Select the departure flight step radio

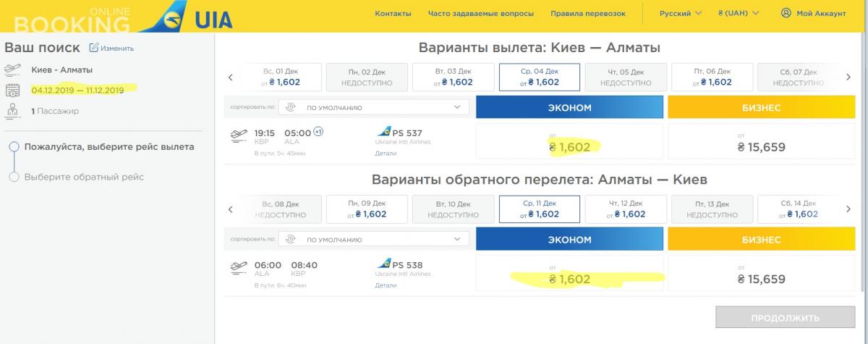(x=14, y=147)
